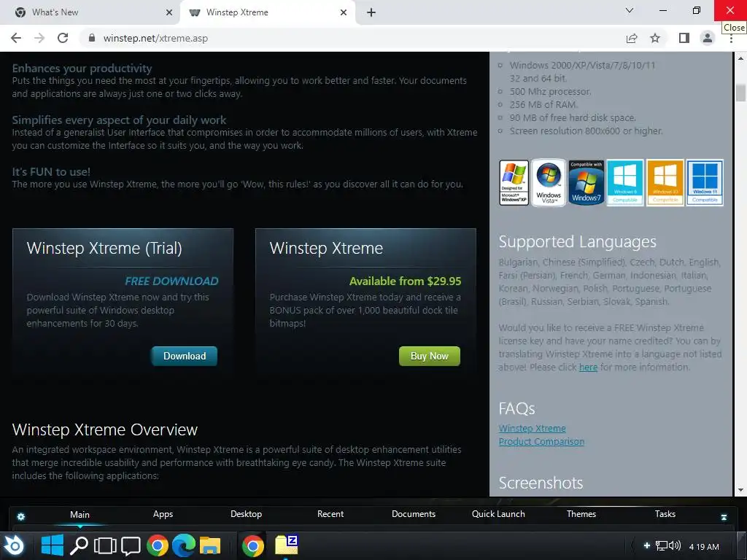Click the page scrollbar down arrow
This screenshot has height=560, width=747.
pyautogui.click(x=740, y=489)
